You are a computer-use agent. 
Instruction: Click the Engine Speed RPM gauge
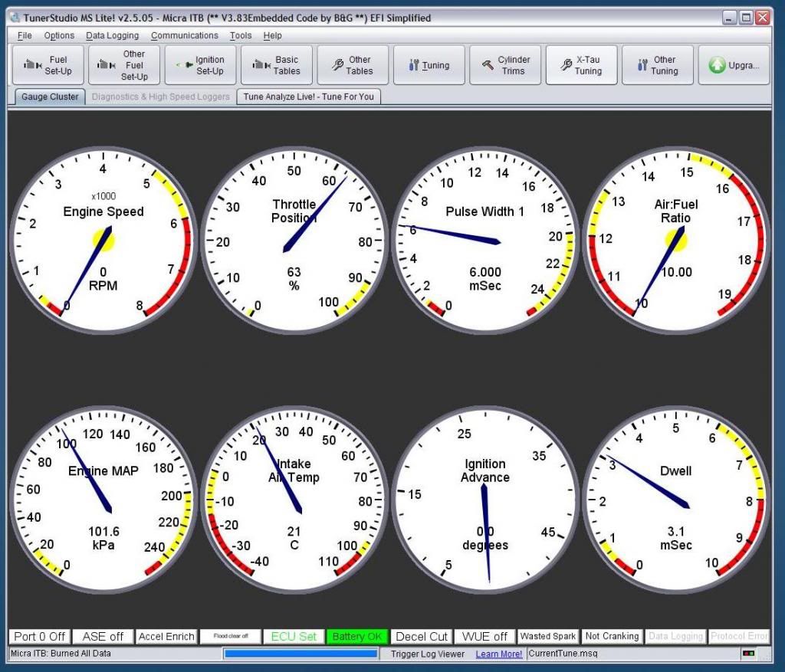tap(103, 240)
